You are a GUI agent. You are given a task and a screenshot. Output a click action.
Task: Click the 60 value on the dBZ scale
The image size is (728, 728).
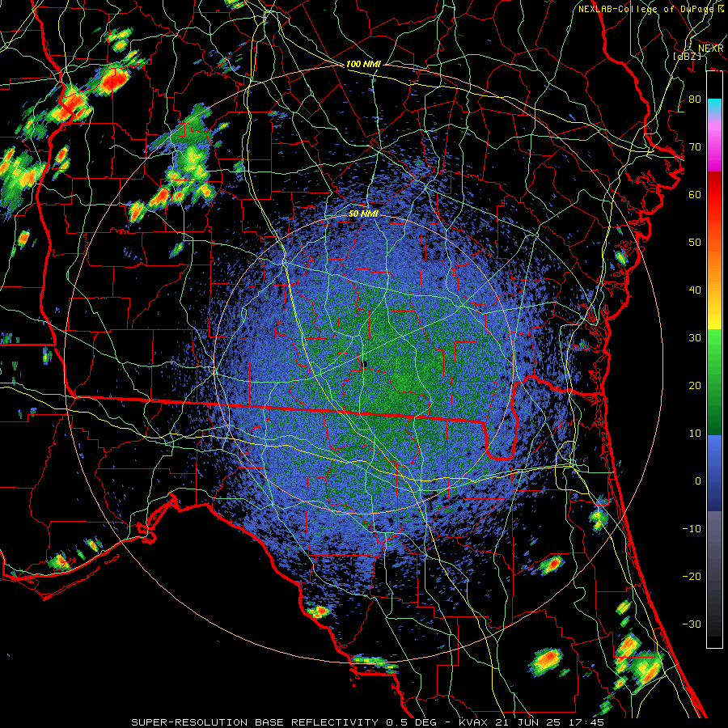(x=695, y=195)
